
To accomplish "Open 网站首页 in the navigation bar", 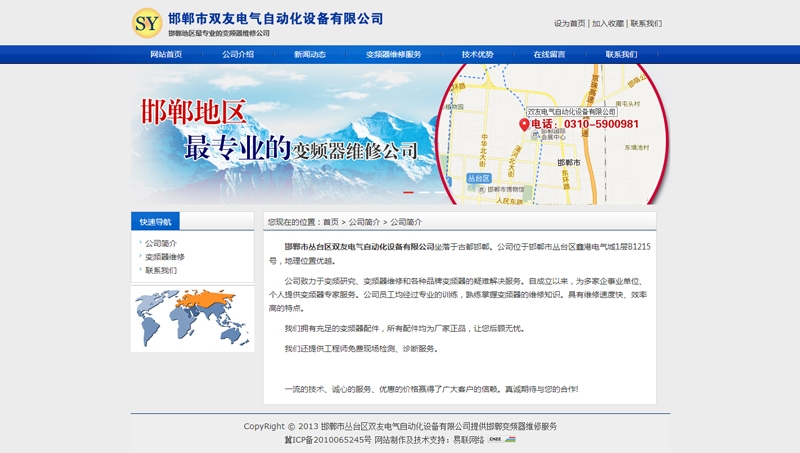I will pos(166,54).
